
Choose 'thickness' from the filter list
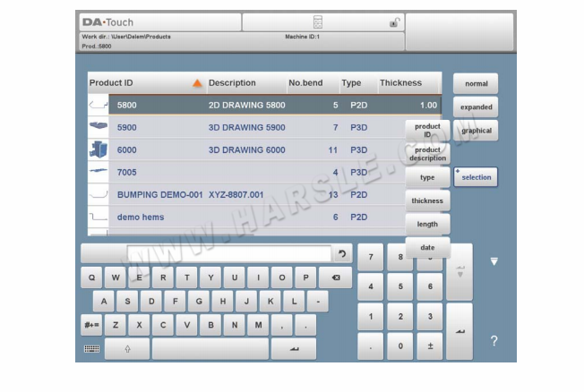tap(427, 200)
